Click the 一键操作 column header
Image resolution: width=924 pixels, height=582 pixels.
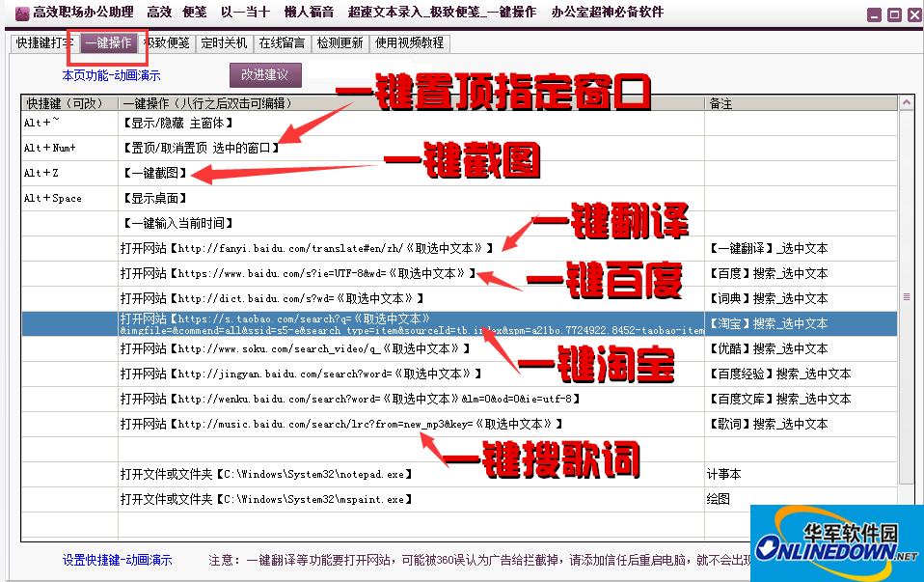coord(411,103)
